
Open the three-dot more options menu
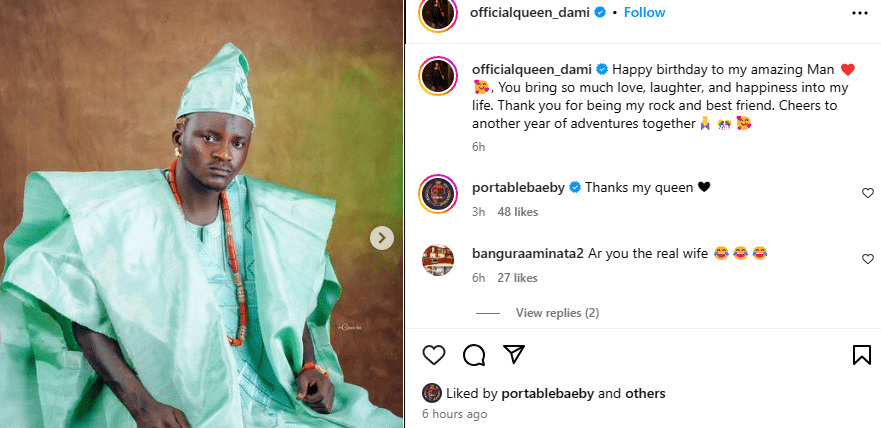(x=860, y=13)
